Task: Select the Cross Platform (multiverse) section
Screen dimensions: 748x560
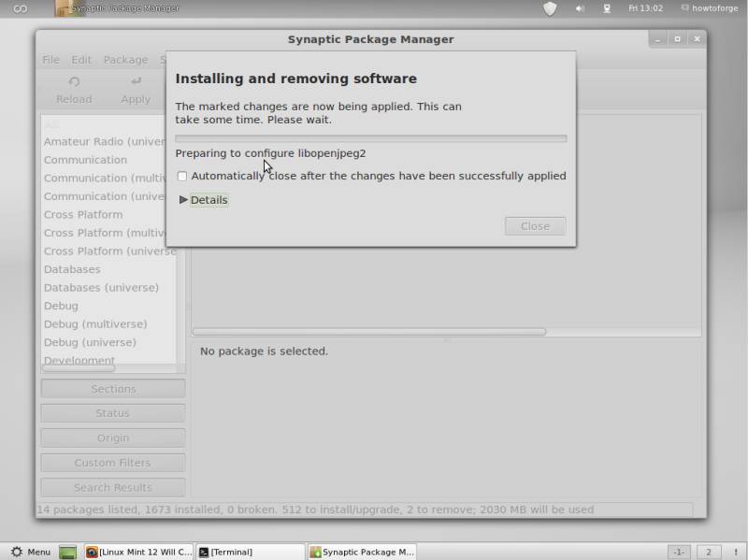Action: click(x=105, y=233)
